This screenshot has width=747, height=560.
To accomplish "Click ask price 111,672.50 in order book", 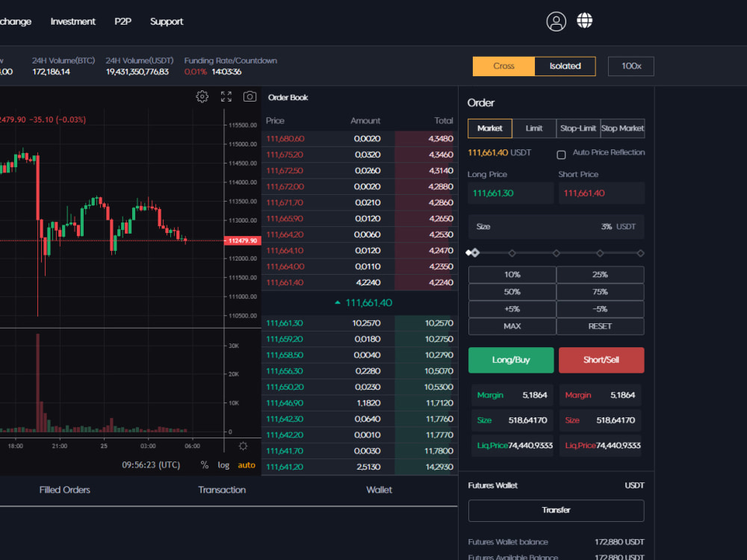I will (285, 170).
